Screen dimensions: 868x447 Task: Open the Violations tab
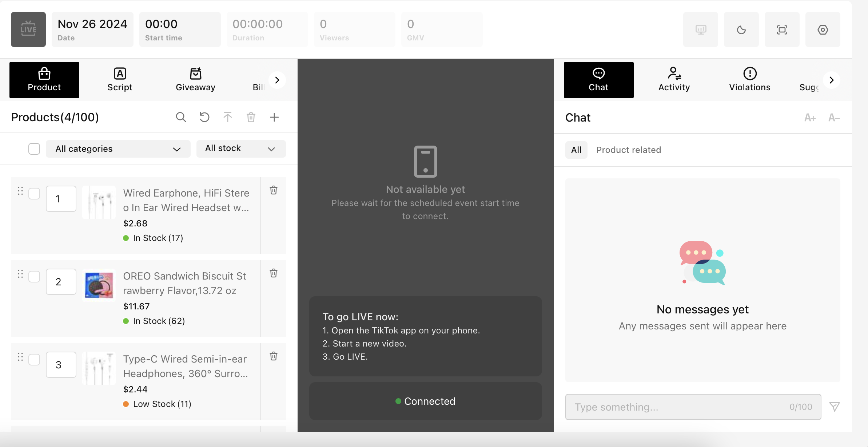click(749, 80)
